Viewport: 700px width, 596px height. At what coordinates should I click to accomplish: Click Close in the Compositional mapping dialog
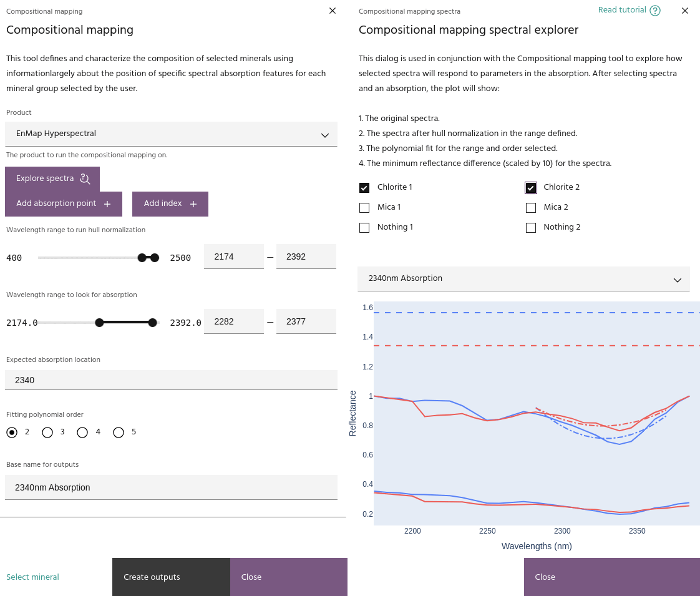click(x=288, y=577)
